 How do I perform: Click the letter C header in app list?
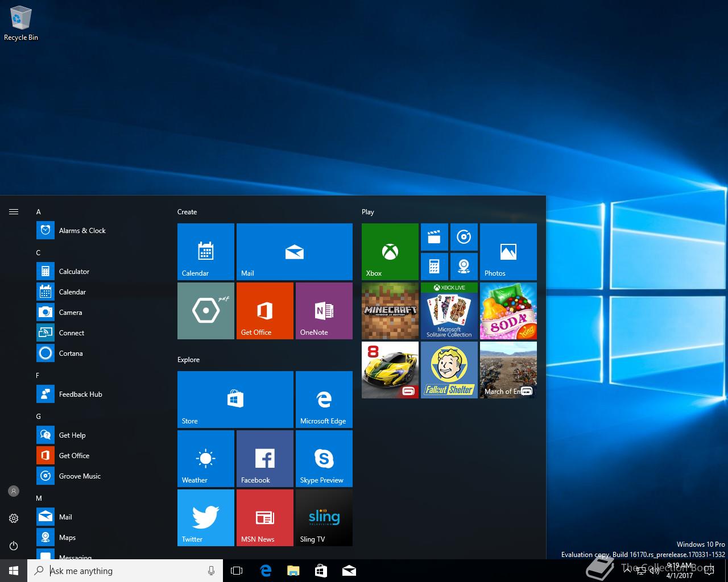(x=39, y=253)
